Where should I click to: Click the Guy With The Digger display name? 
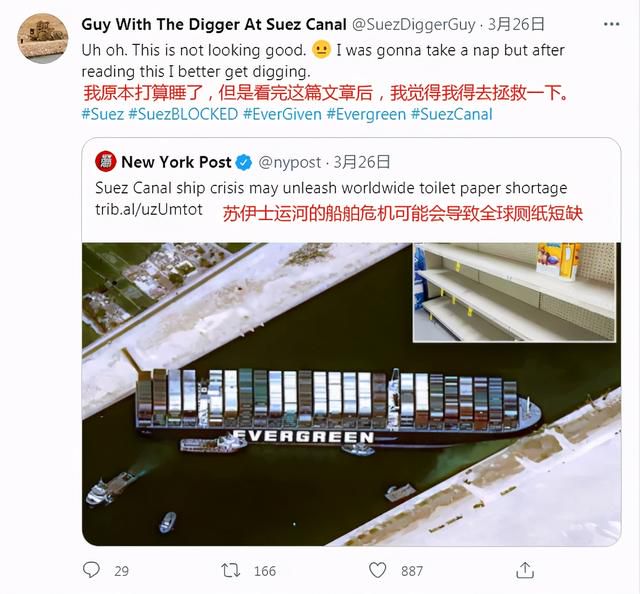(214, 24)
